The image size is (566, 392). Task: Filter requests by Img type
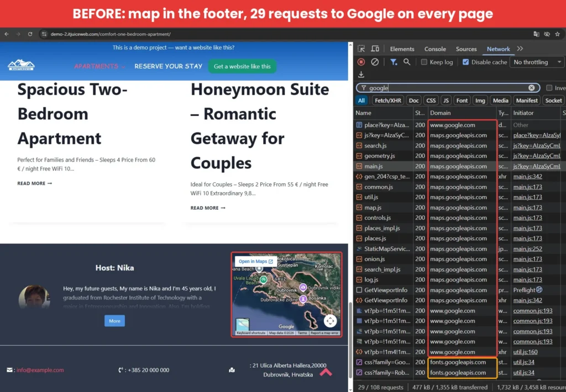[x=480, y=100]
